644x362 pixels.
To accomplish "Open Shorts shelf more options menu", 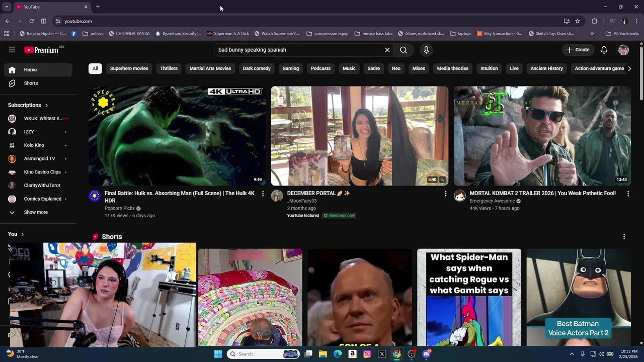I will coord(624,237).
